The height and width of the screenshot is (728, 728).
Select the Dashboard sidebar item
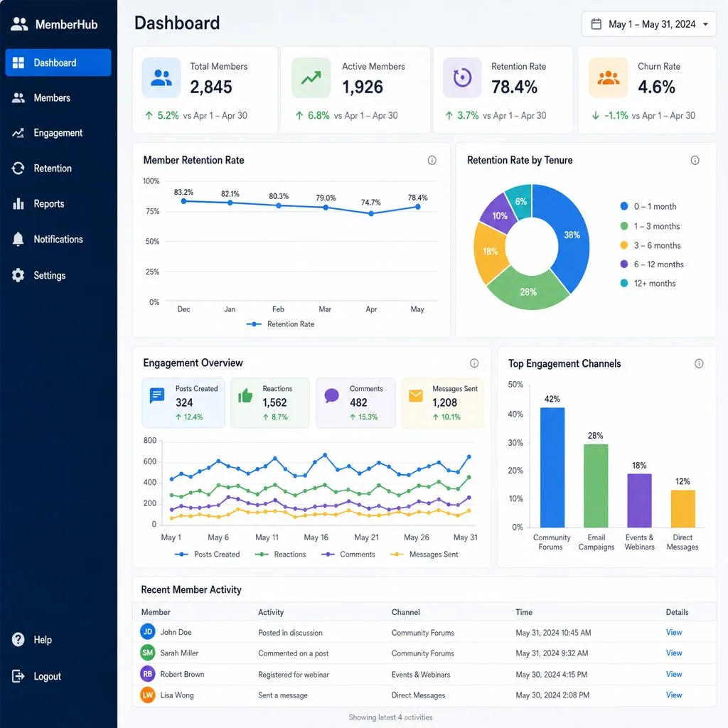[x=58, y=63]
